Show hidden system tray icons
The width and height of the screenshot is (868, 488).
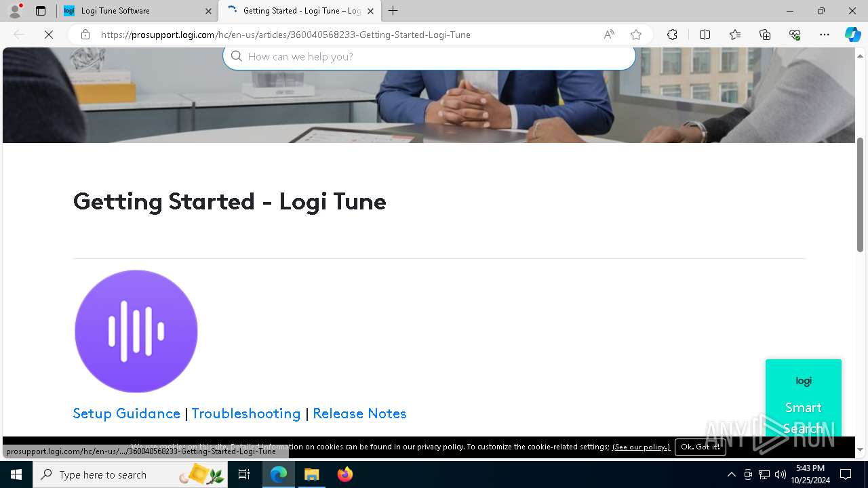[x=731, y=474]
